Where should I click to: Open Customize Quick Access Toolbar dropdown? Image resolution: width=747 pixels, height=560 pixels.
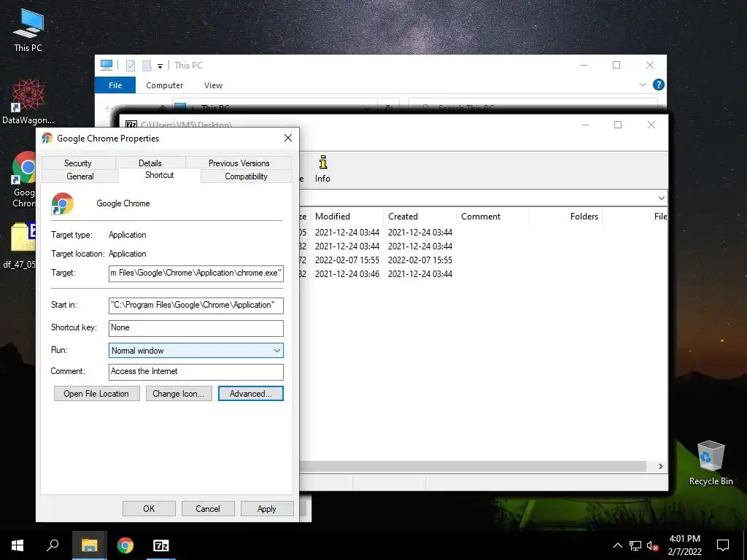pyautogui.click(x=160, y=66)
